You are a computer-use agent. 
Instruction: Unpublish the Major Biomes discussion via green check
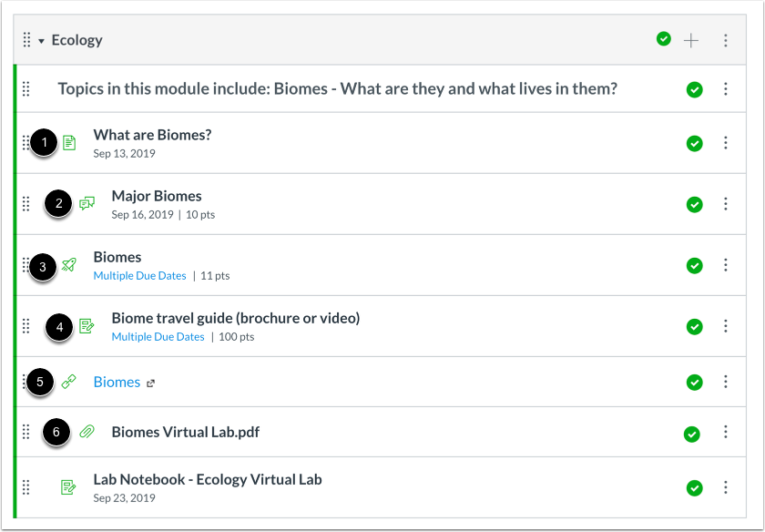[694, 204]
